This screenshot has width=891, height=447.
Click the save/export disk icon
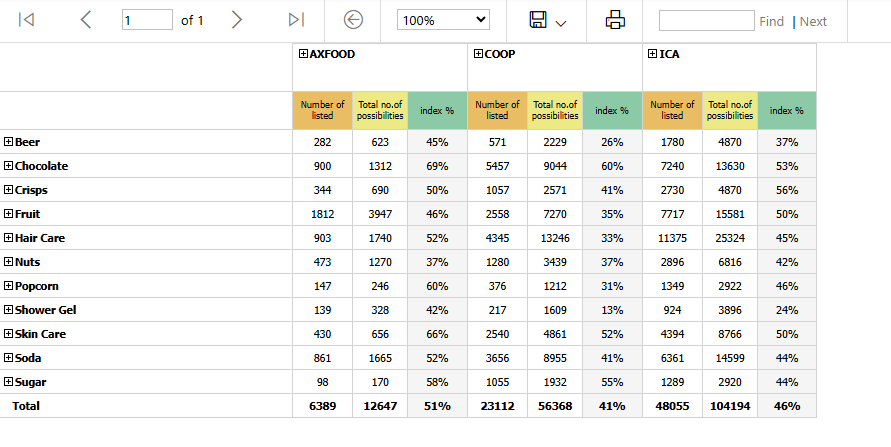pos(538,20)
